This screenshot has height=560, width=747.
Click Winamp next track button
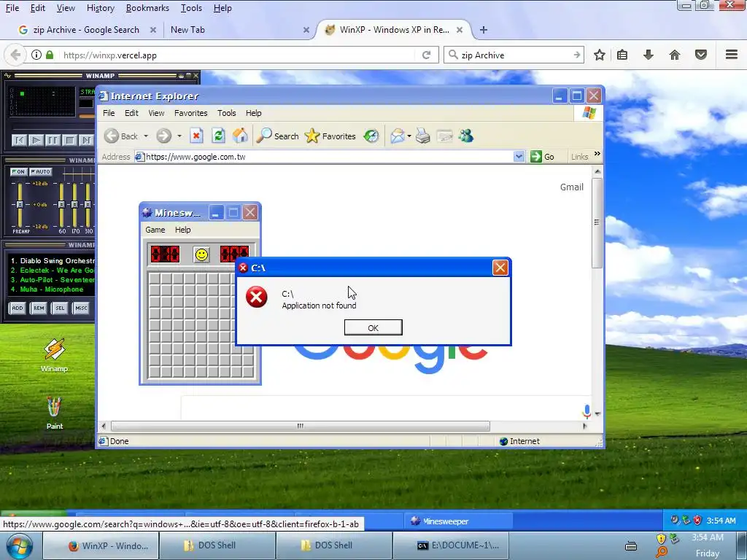pos(86,140)
